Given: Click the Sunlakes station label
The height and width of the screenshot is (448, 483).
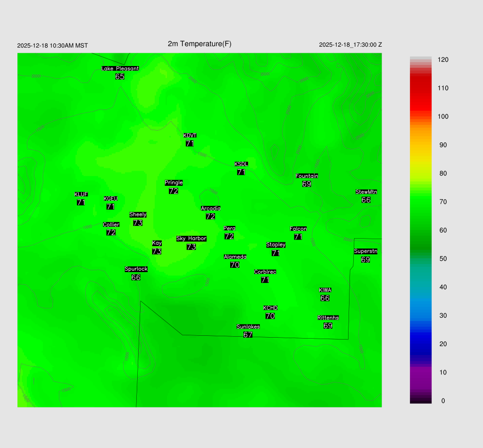Looking at the screenshot, I should 248,327.
